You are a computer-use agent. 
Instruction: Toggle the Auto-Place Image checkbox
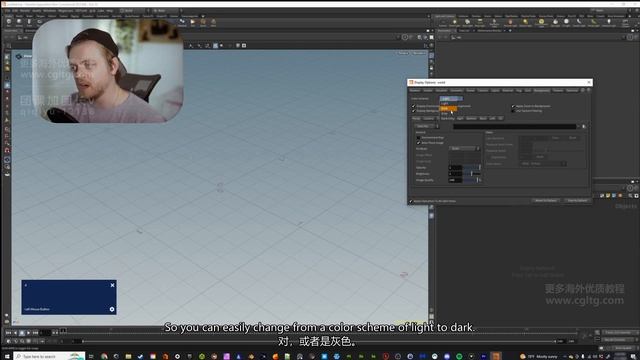point(418,143)
